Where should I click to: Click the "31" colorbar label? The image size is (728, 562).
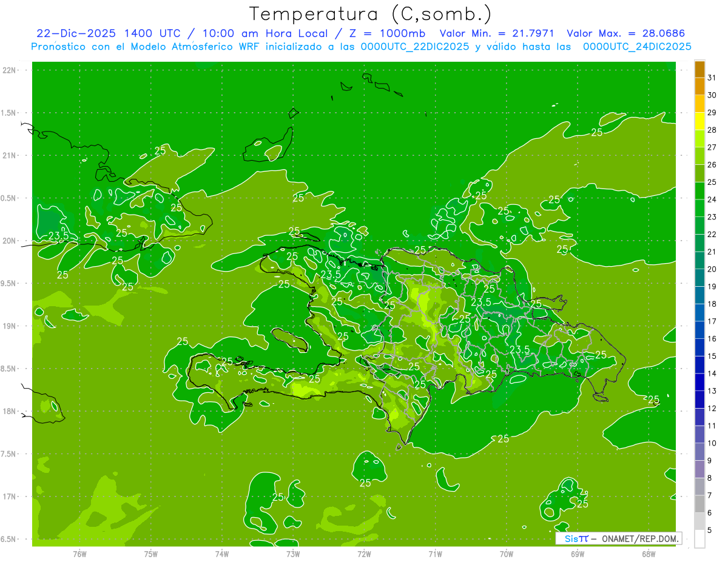pos(712,78)
